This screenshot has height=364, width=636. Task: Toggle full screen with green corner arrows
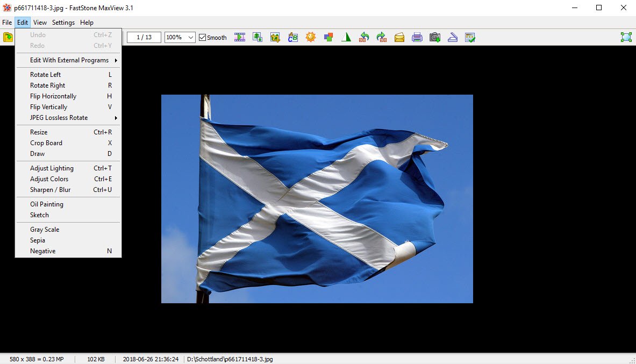[x=626, y=37]
